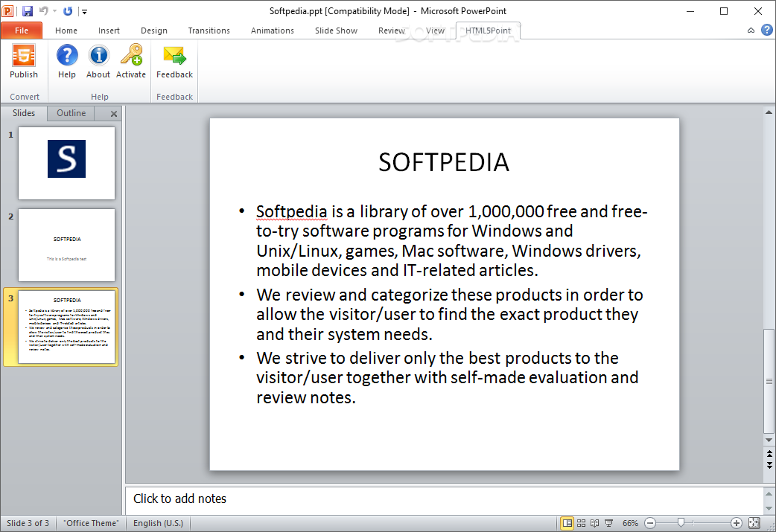The height and width of the screenshot is (532, 776).
Task: Click the first bullet about Softpedia library
Action: coord(451,241)
